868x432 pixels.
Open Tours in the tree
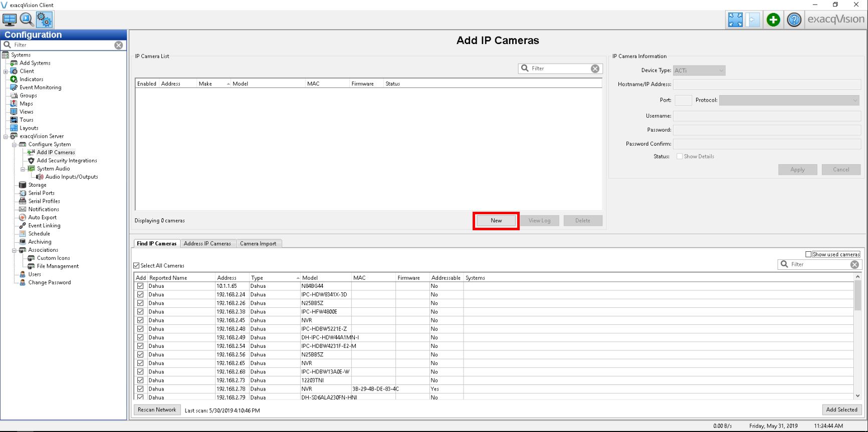point(26,120)
